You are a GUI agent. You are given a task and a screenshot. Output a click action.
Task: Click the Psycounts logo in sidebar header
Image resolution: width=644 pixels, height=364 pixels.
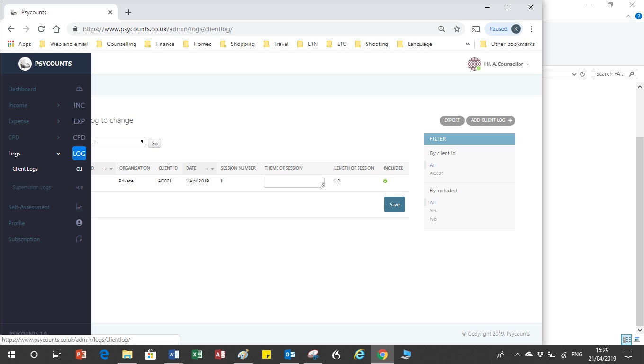(25, 64)
